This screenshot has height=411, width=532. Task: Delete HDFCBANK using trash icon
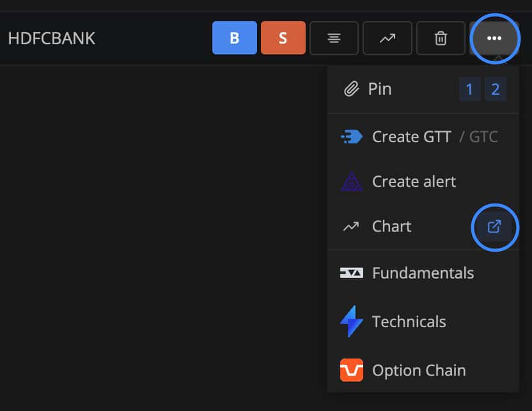441,38
